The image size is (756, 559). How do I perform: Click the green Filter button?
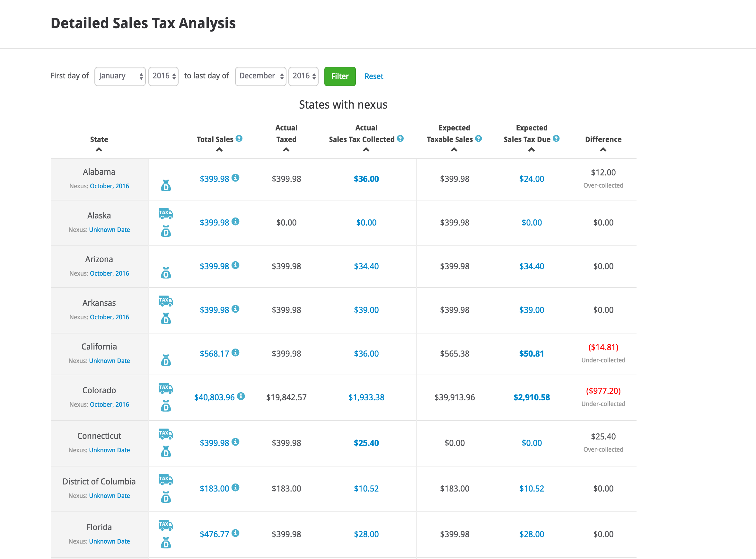pyautogui.click(x=339, y=76)
